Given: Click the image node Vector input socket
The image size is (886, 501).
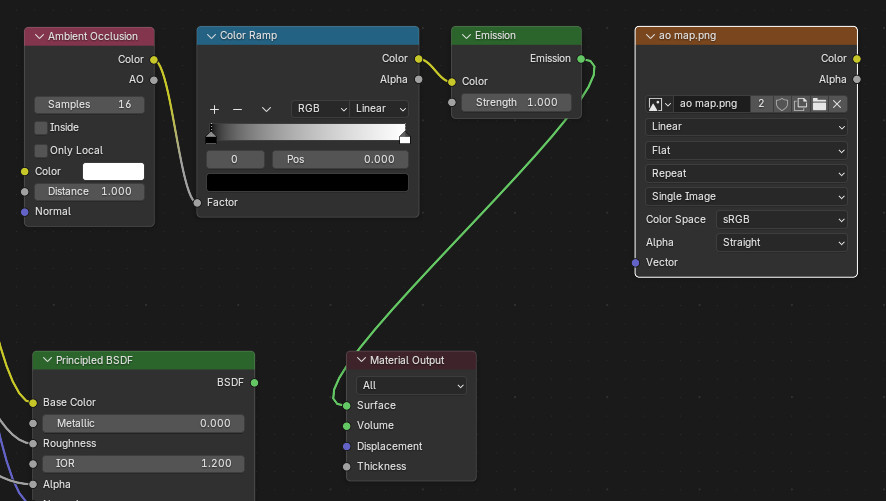Looking at the screenshot, I should 635,263.
